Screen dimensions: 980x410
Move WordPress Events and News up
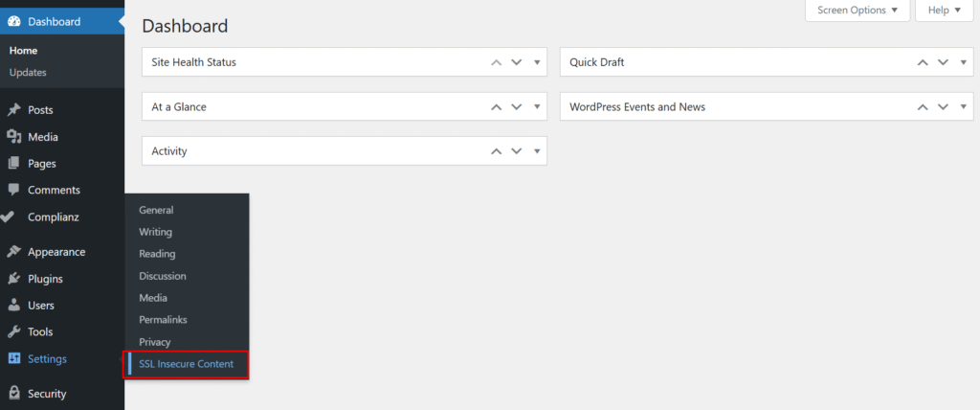(x=923, y=107)
